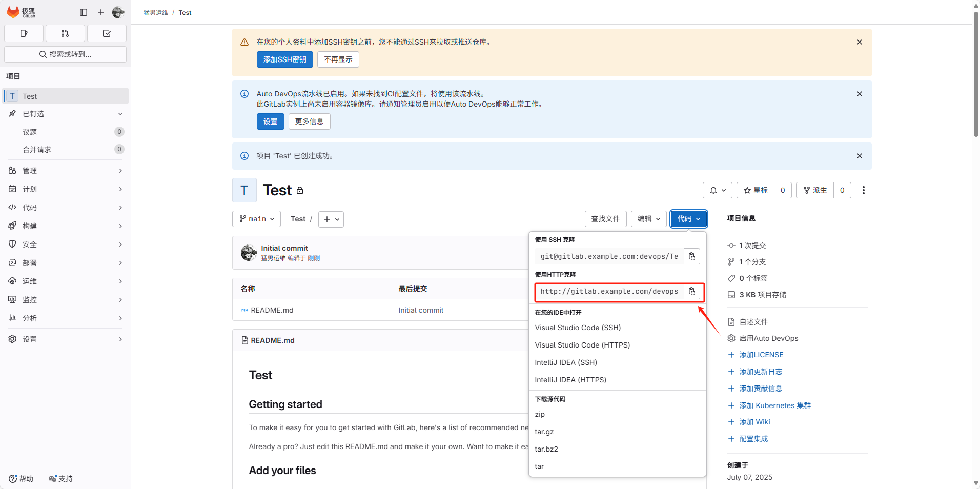The width and height of the screenshot is (980, 489).
Task: Open the merge requests icon in top sidebar
Action: [65, 33]
